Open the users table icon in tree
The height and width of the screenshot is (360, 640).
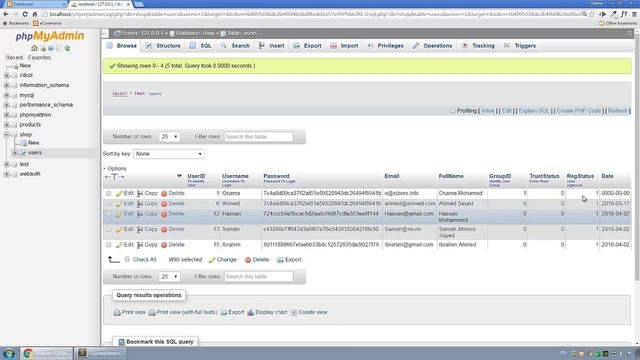coord(24,153)
